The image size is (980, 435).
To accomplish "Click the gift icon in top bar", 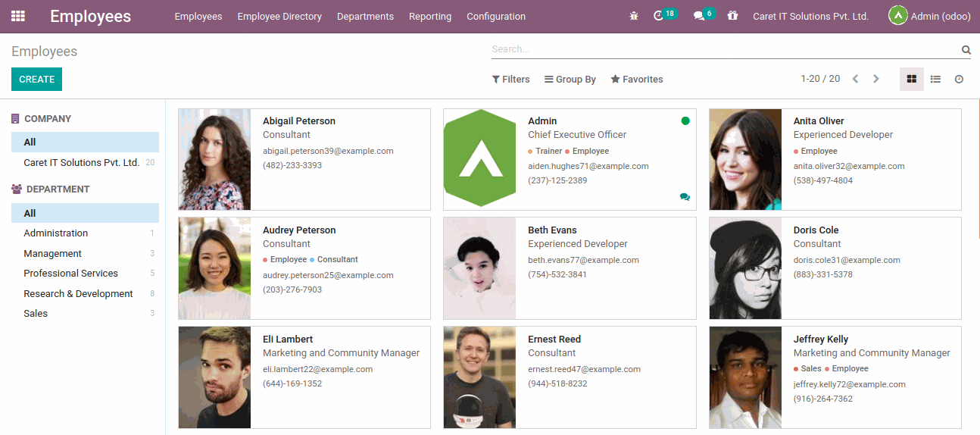I will coord(732,16).
